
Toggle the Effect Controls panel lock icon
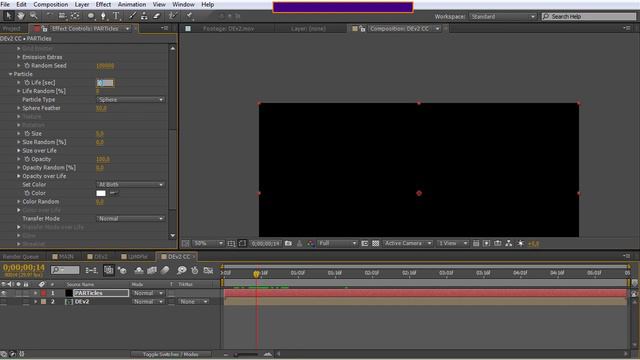(44, 29)
